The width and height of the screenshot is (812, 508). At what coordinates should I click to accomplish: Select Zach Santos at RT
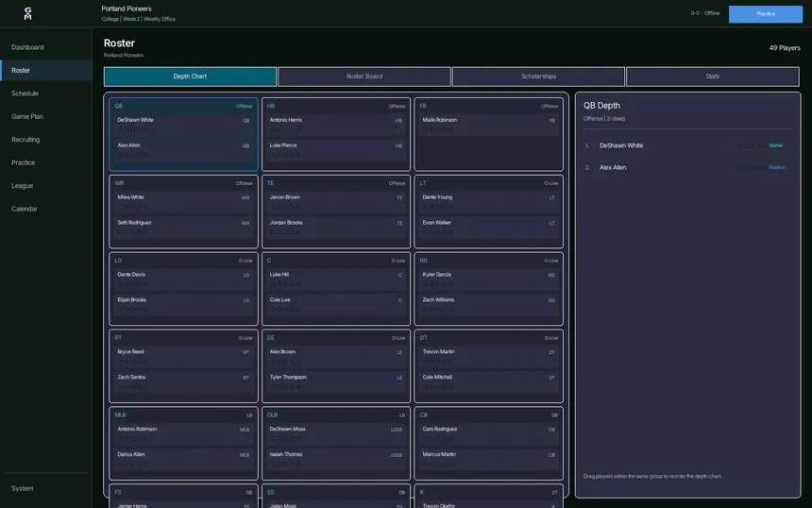coord(183,381)
